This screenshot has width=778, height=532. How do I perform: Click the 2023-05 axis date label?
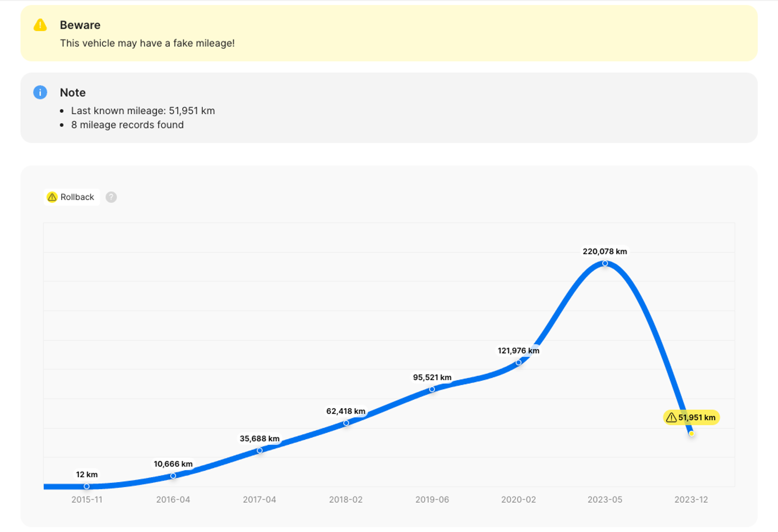pyautogui.click(x=605, y=500)
